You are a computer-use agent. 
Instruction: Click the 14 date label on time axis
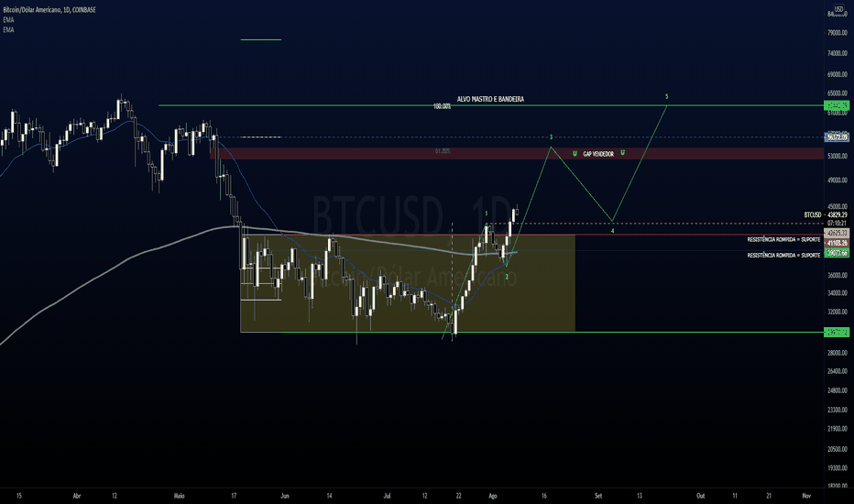(330, 496)
